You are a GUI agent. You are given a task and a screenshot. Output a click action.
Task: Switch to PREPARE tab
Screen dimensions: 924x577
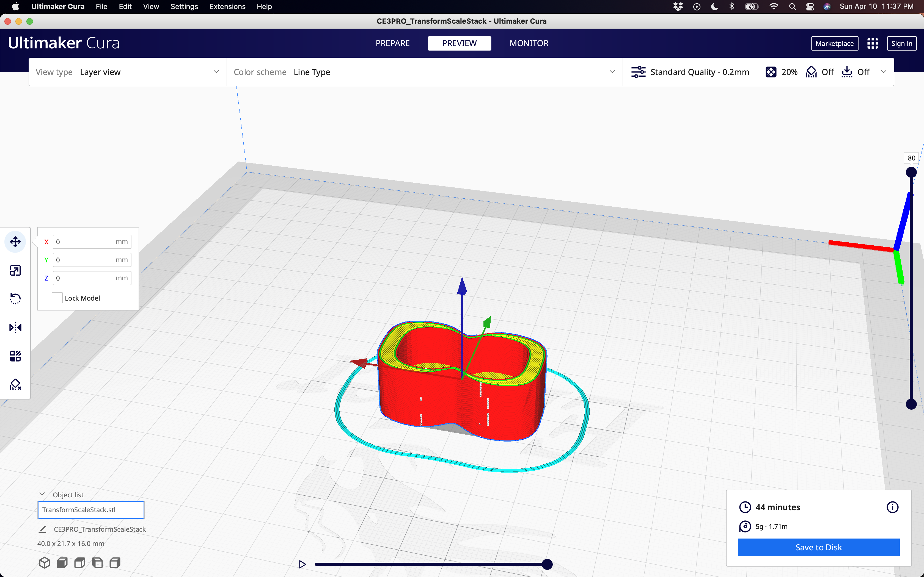pyautogui.click(x=394, y=43)
